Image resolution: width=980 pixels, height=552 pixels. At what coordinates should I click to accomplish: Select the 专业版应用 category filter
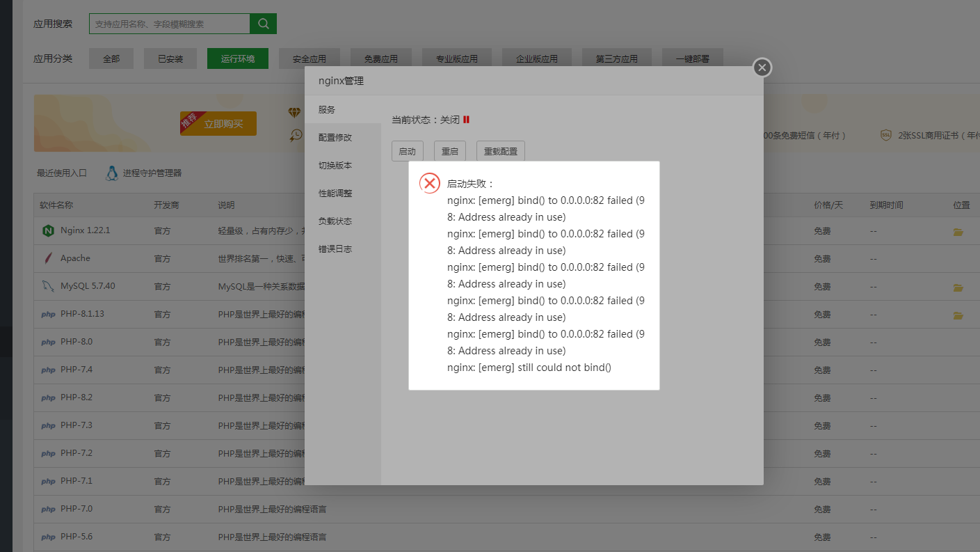point(457,59)
